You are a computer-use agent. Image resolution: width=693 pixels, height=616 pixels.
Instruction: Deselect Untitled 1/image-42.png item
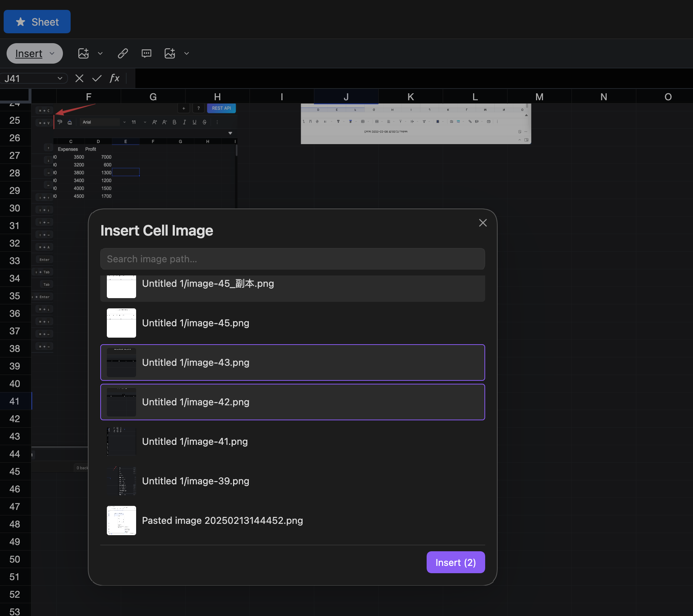293,402
